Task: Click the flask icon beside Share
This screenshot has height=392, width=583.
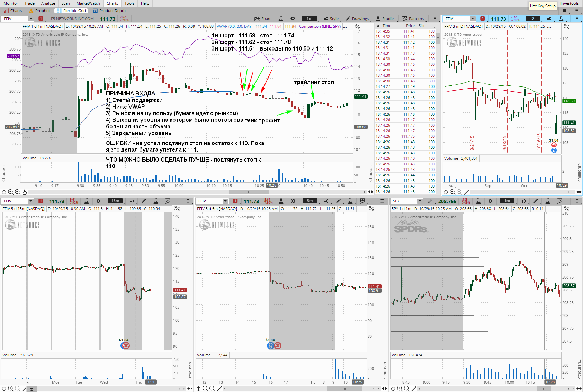Action: pos(281,19)
